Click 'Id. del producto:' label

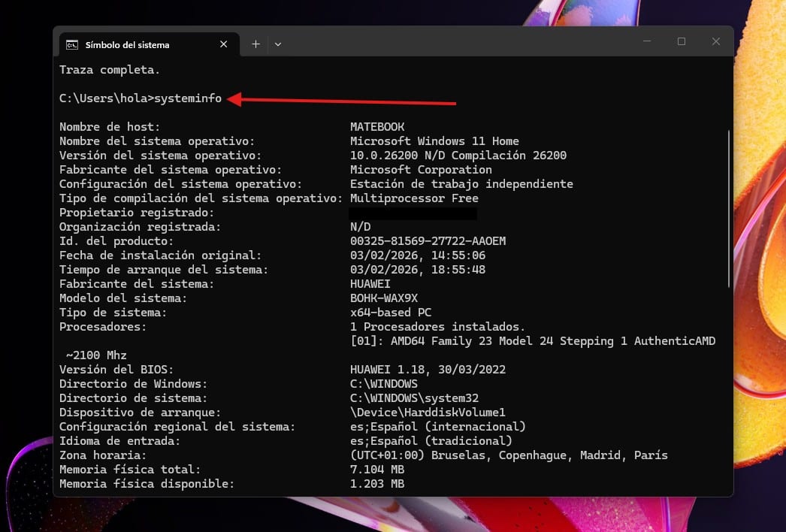point(116,241)
